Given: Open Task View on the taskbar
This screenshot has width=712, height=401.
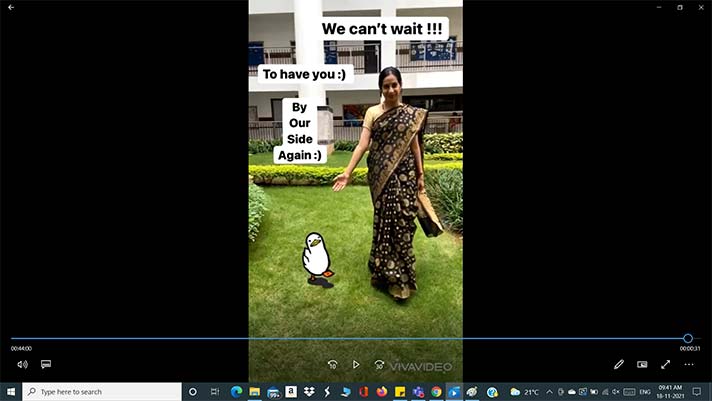Looking at the screenshot, I should tap(215, 392).
